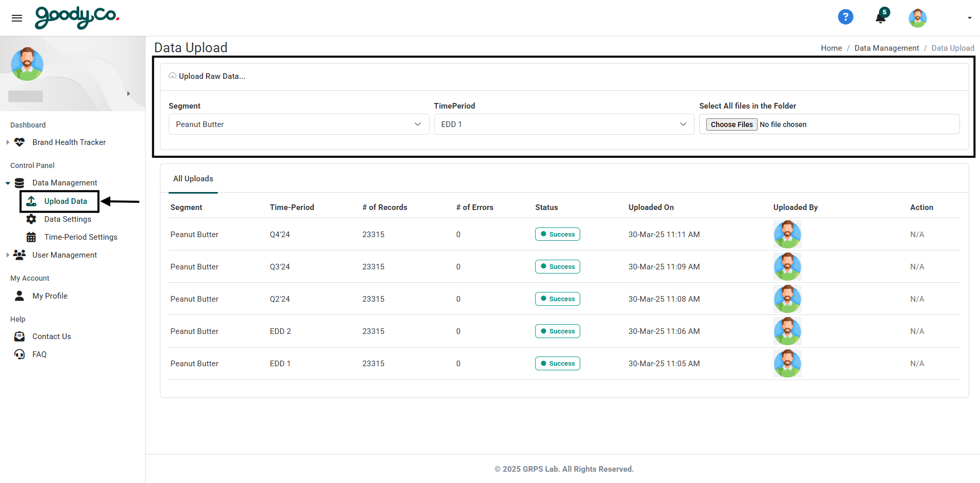Select the Upload Data icon in sidebar

point(31,201)
